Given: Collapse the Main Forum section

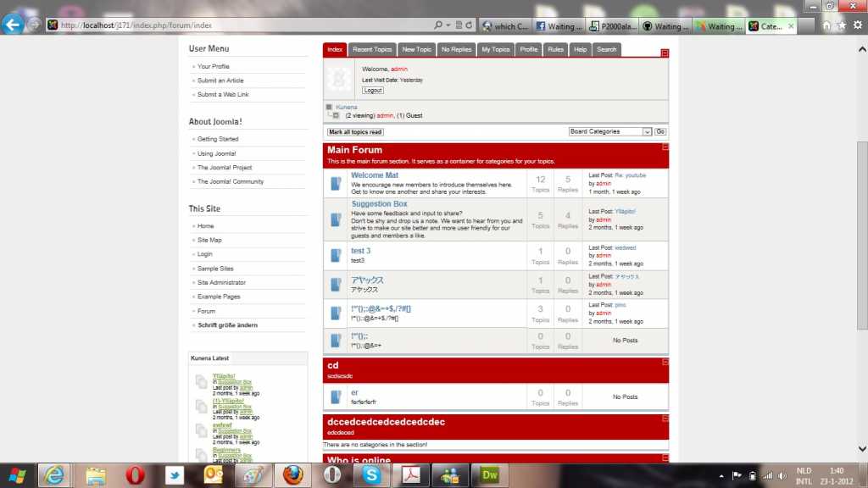Looking at the screenshot, I should pyautogui.click(x=665, y=147).
